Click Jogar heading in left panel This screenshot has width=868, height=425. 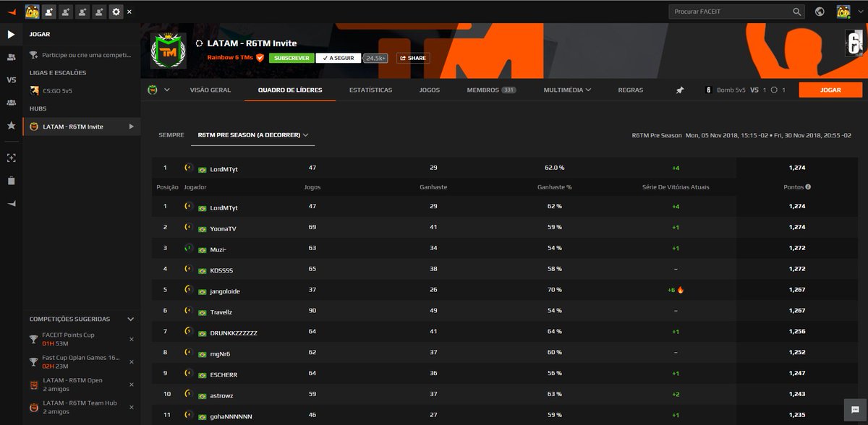click(x=40, y=34)
